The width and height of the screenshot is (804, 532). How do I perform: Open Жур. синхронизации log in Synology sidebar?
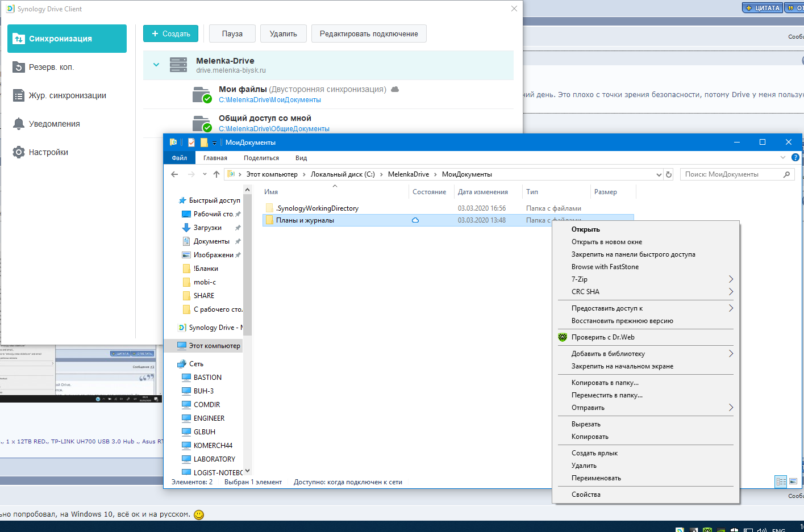(x=67, y=95)
